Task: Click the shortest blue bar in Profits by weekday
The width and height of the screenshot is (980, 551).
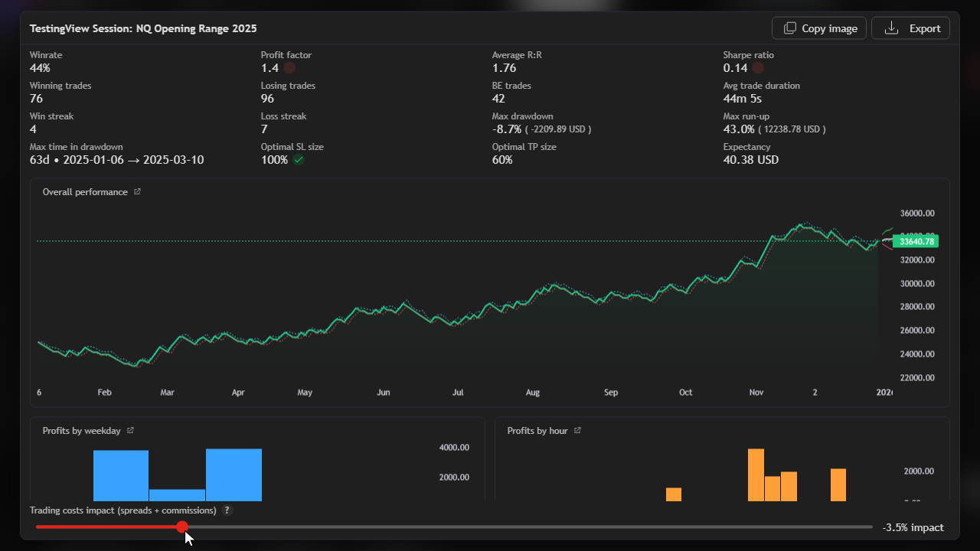Action: click(177, 495)
